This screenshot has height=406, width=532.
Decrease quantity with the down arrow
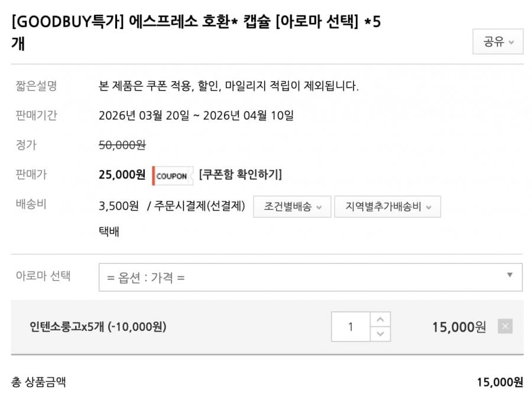380,334
